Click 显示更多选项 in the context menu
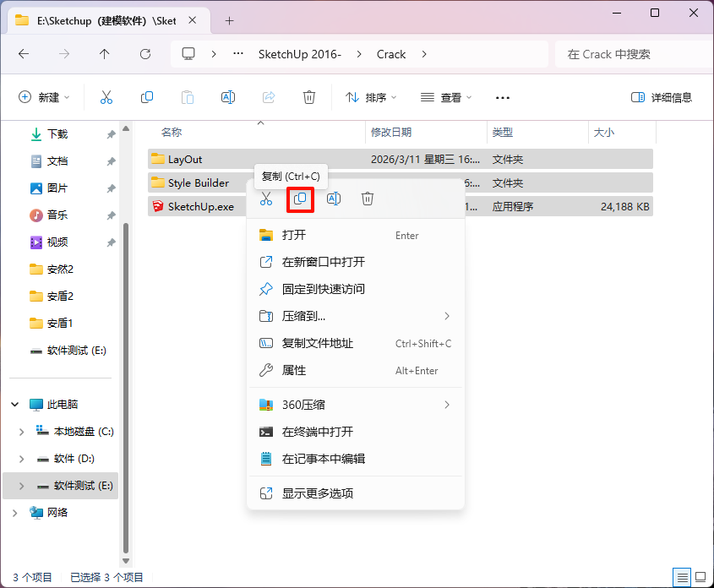This screenshot has height=588, width=714. 356,493
